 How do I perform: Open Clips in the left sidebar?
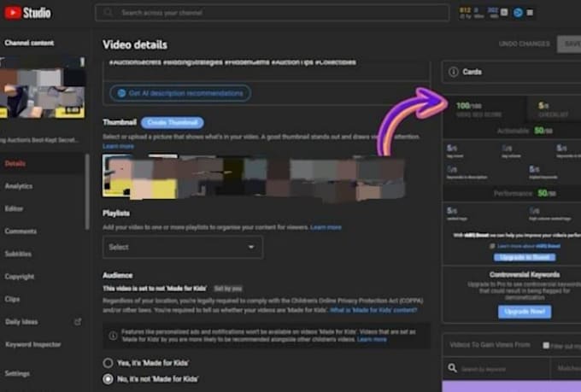pos(12,299)
